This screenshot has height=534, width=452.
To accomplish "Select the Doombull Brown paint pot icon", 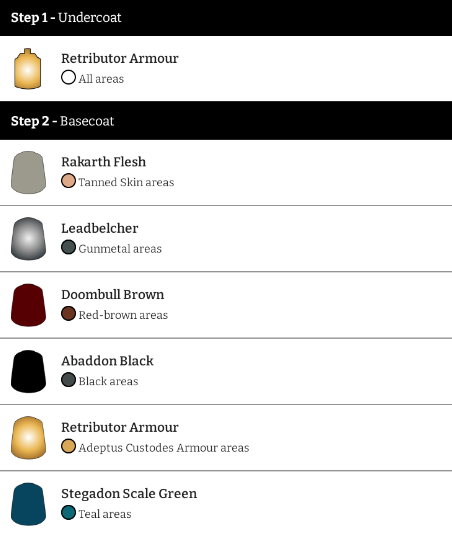I will (28, 305).
